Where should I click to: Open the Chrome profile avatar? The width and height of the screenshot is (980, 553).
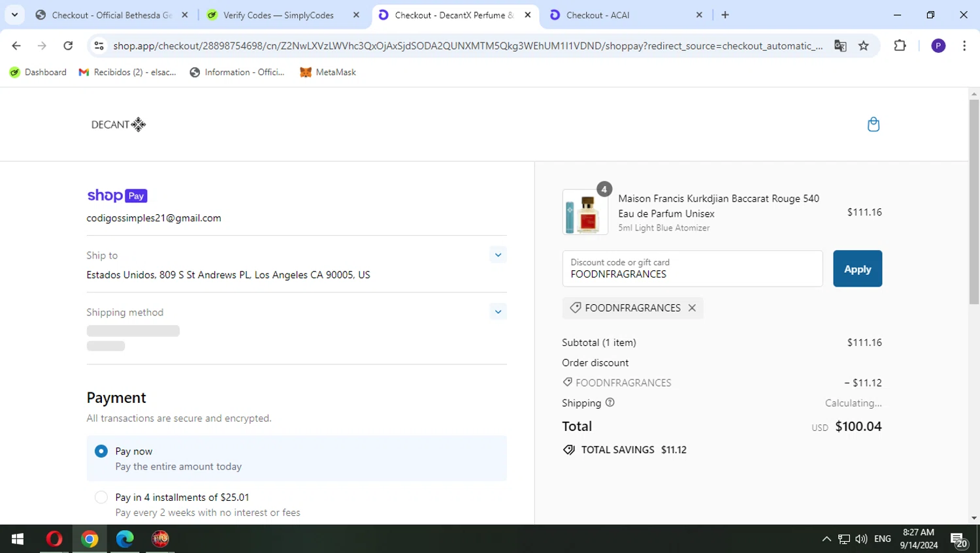938,46
